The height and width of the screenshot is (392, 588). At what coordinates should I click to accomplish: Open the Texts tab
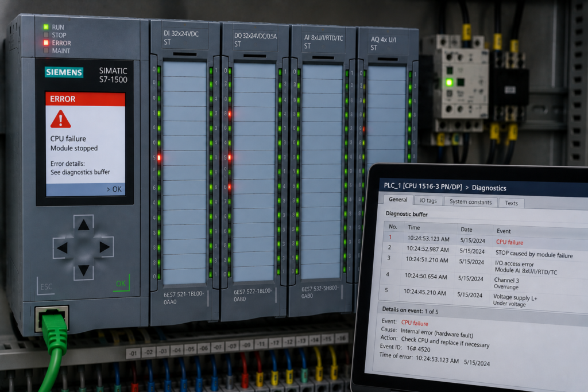[512, 203]
